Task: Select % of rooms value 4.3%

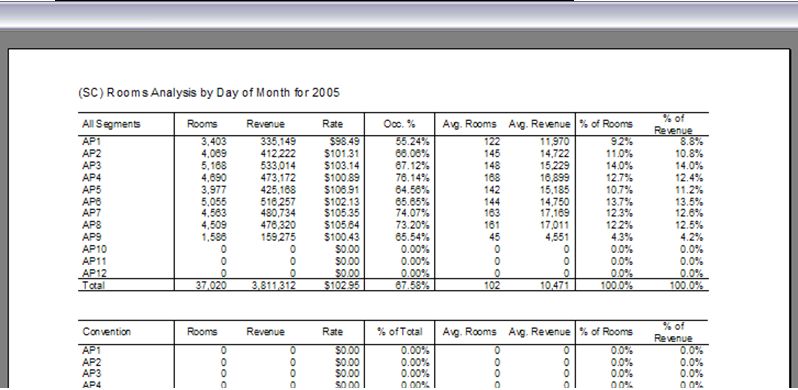Action: (623, 237)
